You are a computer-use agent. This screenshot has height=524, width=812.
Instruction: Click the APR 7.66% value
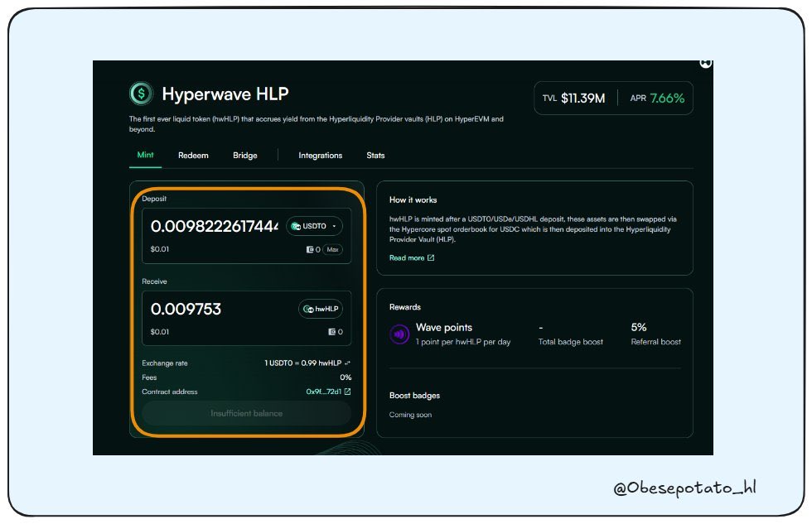[x=667, y=98]
